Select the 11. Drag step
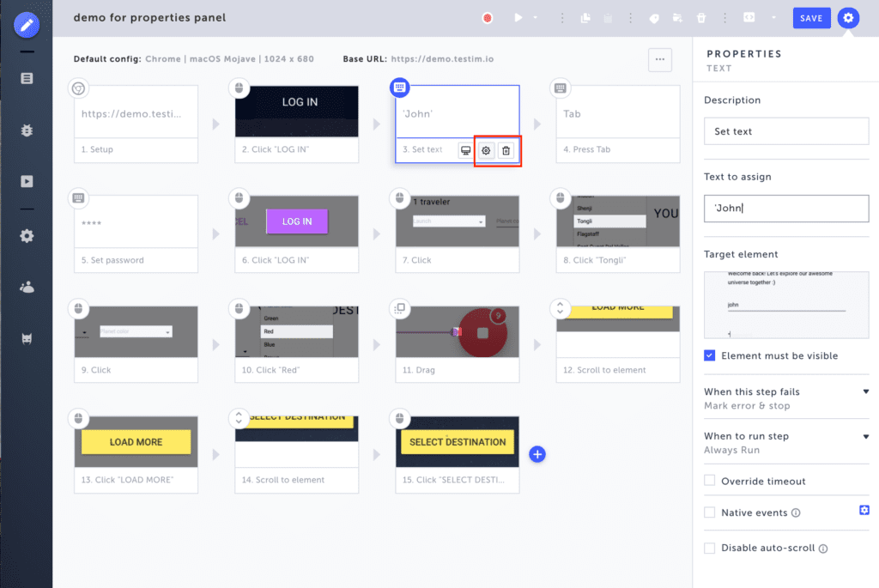Image resolution: width=879 pixels, height=588 pixels. pyautogui.click(x=458, y=344)
